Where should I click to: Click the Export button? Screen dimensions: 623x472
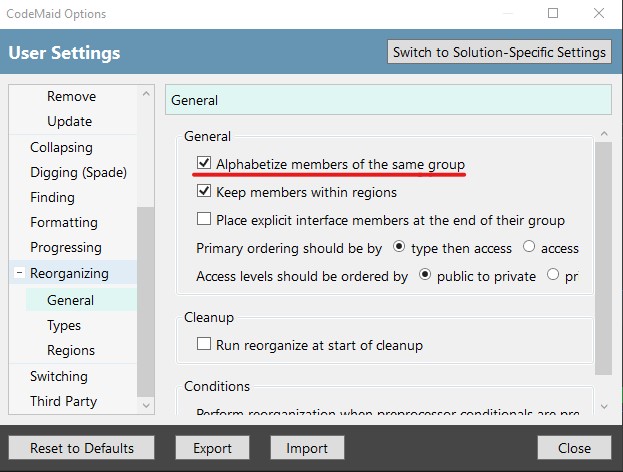(212, 448)
